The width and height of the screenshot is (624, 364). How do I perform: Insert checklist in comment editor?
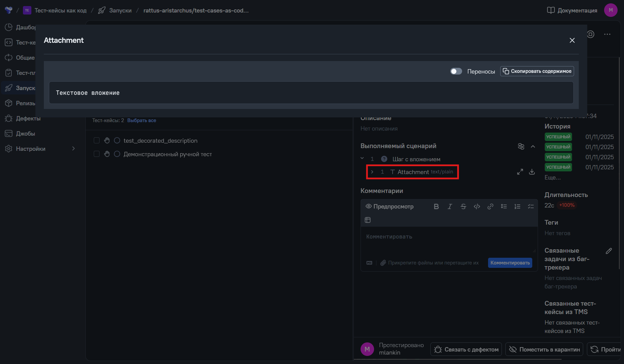[531, 206]
